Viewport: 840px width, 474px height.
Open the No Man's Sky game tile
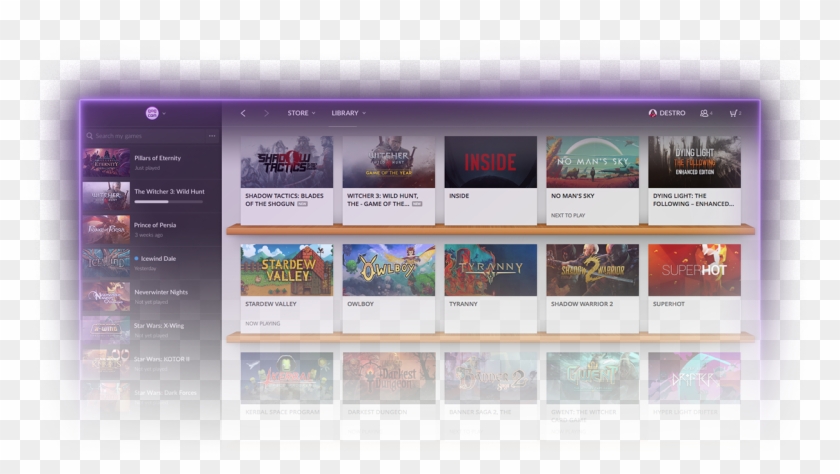coord(592,162)
